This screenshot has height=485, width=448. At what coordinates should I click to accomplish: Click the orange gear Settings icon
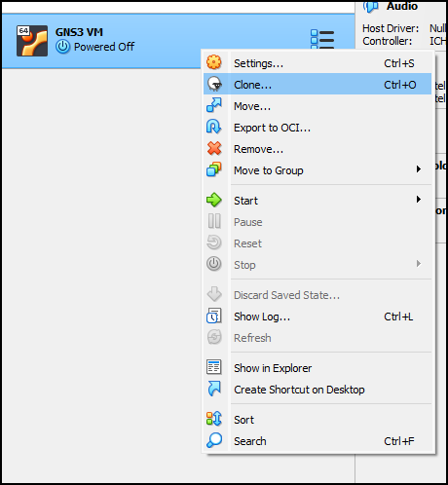click(214, 62)
